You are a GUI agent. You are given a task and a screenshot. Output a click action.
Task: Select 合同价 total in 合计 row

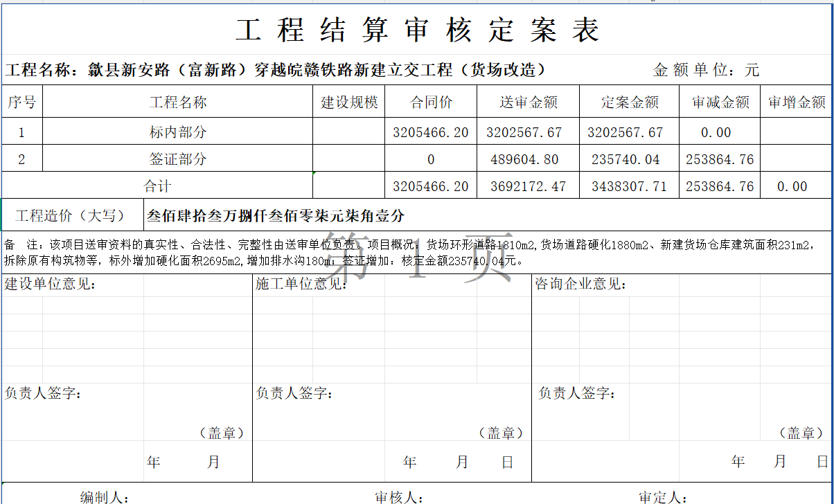click(431, 186)
